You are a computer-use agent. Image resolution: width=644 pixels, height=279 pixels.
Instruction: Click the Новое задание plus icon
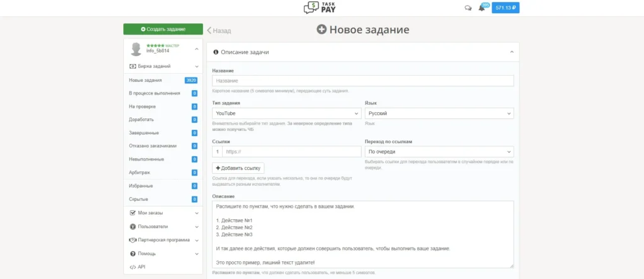coord(321,30)
